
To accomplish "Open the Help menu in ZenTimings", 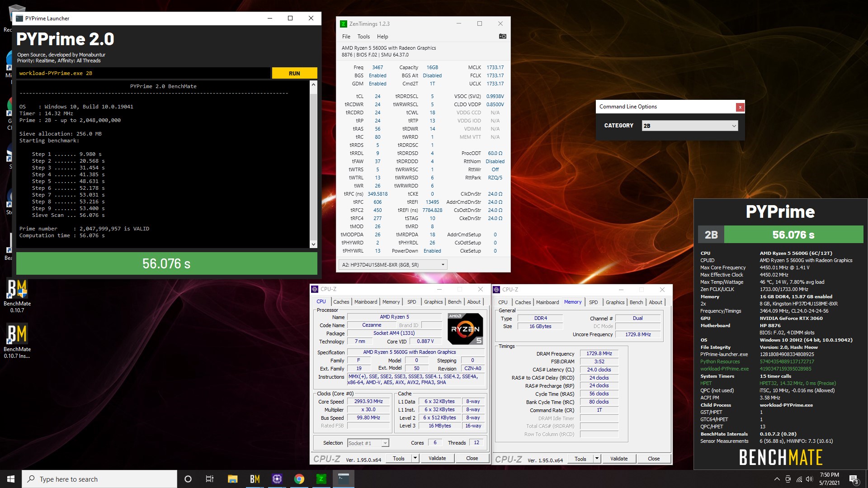I will click(382, 37).
